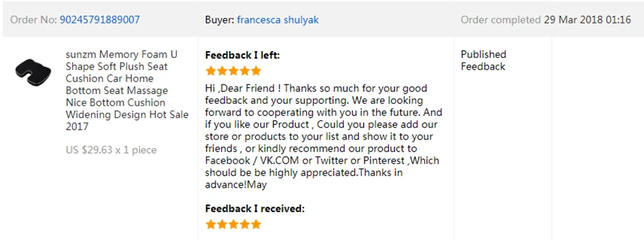Screen dimensions: 644x240
Task: Click third star under Feedback I received
Action: [233, 225]
